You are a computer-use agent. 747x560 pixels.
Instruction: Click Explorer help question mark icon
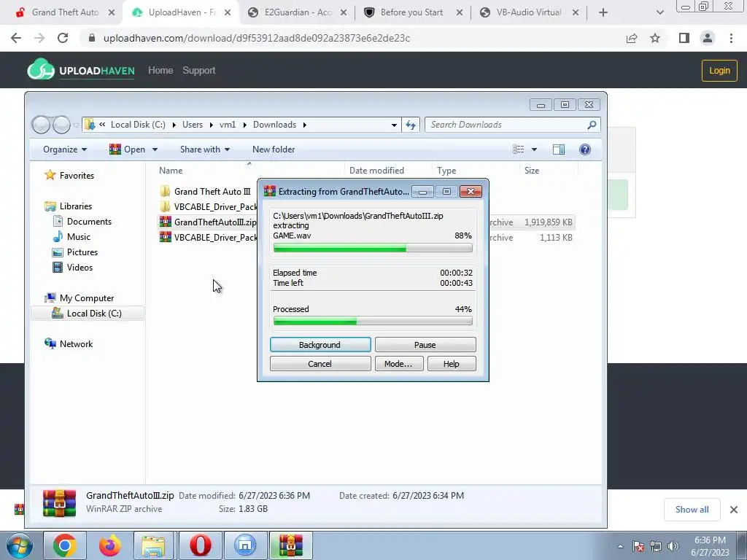[585, 149]
